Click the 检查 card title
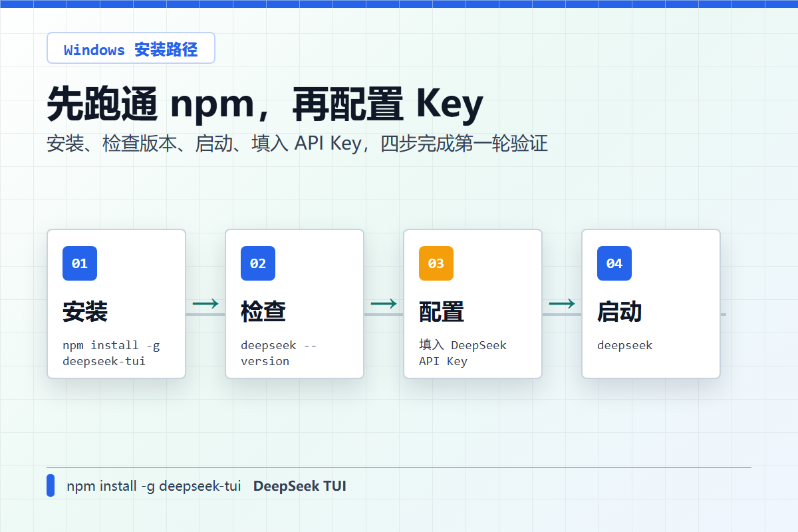Viewport: 798px width, 532px height. (263, 311)
